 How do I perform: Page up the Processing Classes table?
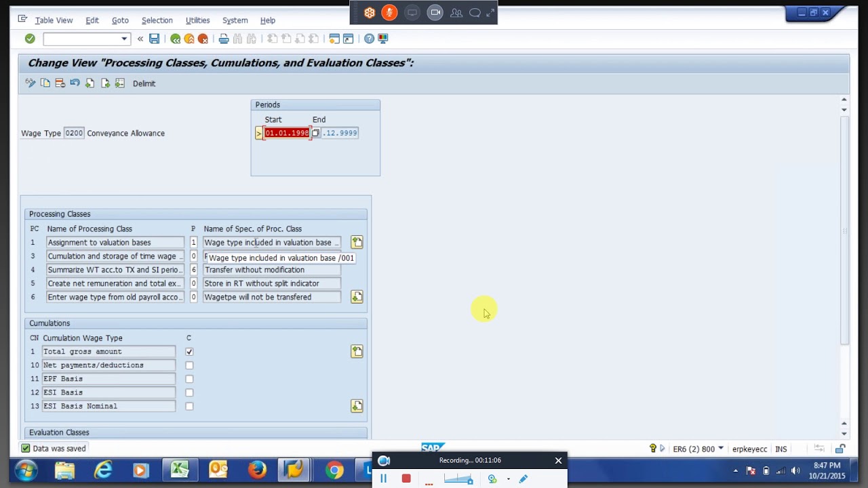coord(357,242)
